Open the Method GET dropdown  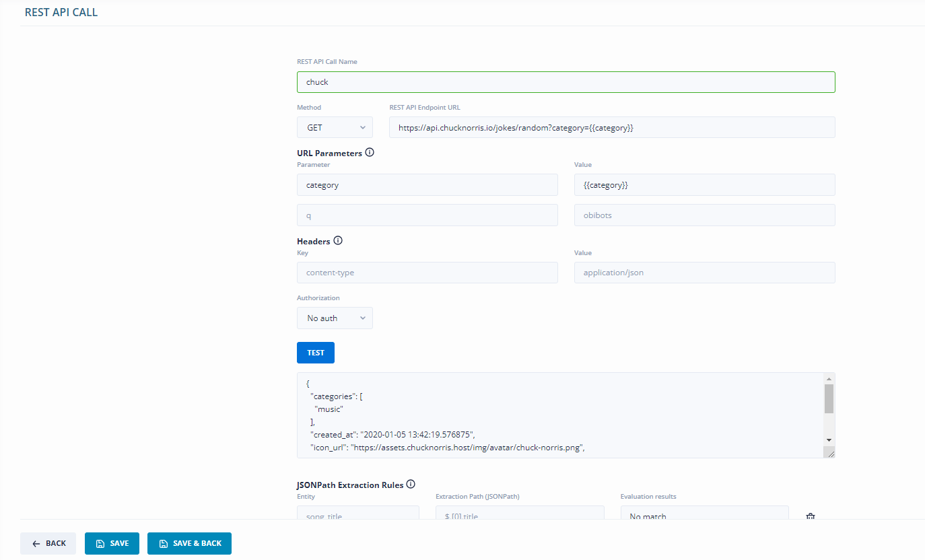coord(335,127)
